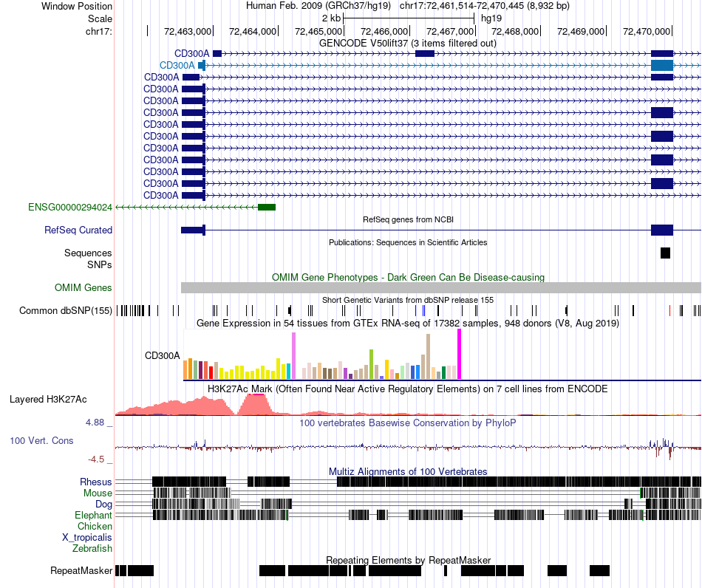Click the Repeating Elements by RepeatMasker title

click(408, 560)
